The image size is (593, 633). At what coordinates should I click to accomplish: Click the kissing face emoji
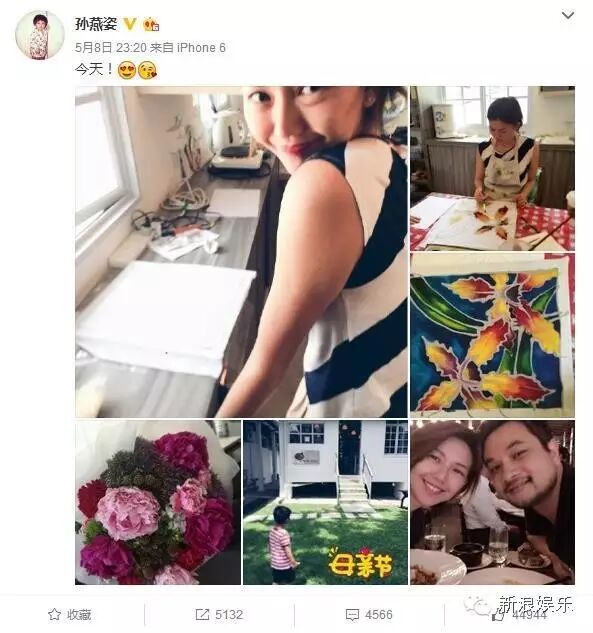(147, 70)
